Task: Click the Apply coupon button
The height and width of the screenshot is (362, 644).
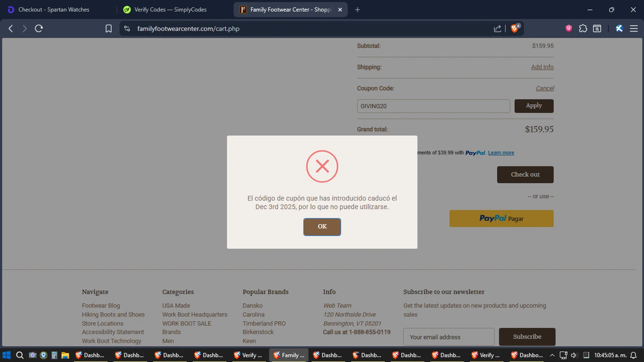Action: coord(534,106)
